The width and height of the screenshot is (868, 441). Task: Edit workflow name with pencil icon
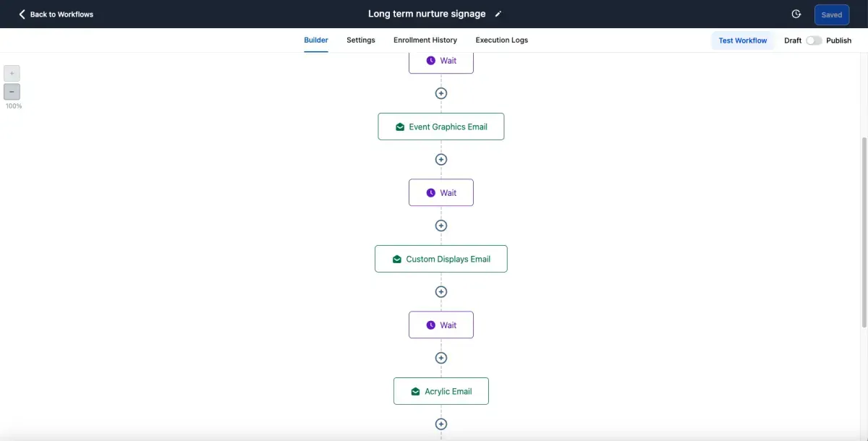pos(498,14)
